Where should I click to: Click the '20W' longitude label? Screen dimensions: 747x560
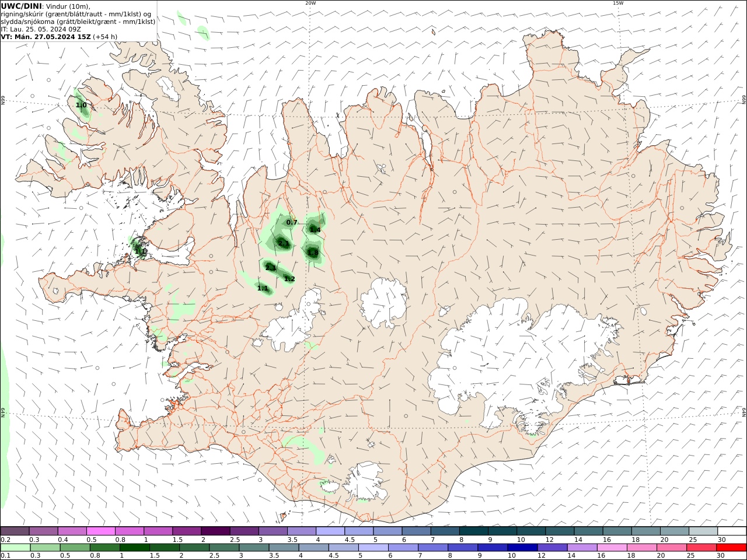(310, 3)
